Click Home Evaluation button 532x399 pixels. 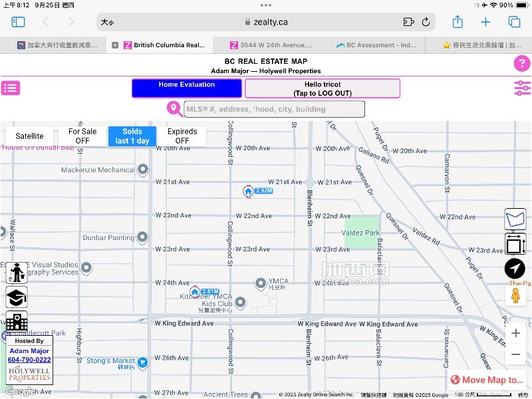point(187,88)
